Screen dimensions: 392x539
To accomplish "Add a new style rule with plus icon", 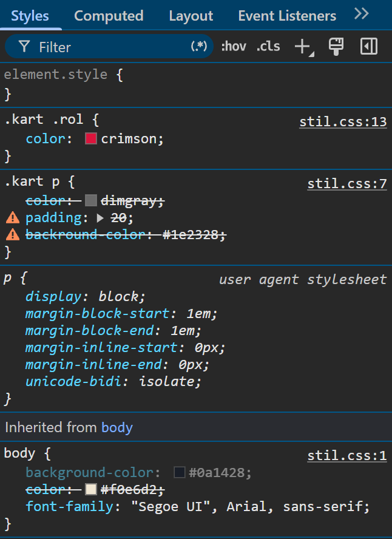I will point(303,47).
